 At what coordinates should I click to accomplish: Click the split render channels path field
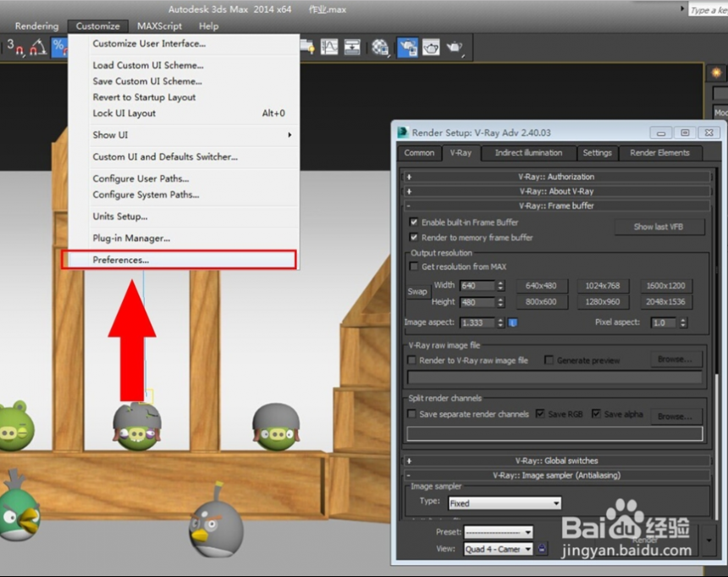coord(554,433)
